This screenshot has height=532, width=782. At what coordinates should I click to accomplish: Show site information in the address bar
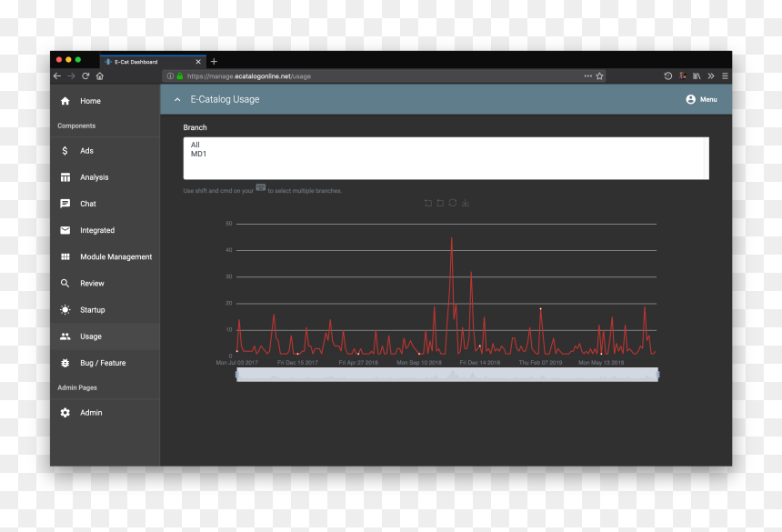[170, 76]
